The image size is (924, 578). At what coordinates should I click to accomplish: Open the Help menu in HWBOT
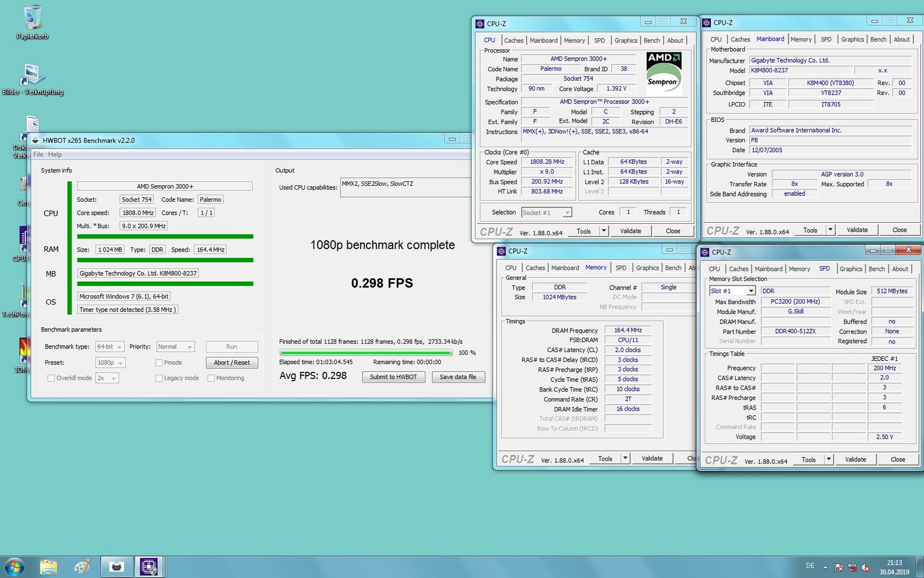55,154
